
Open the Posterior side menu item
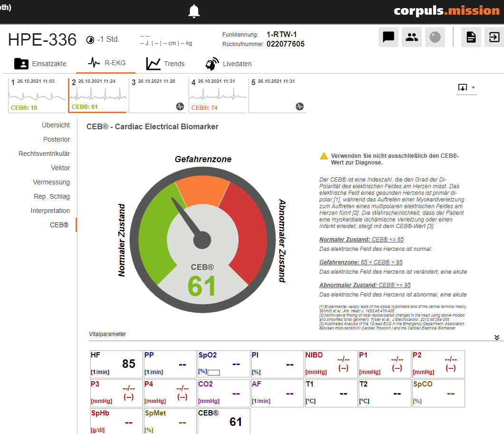(57, 139)
